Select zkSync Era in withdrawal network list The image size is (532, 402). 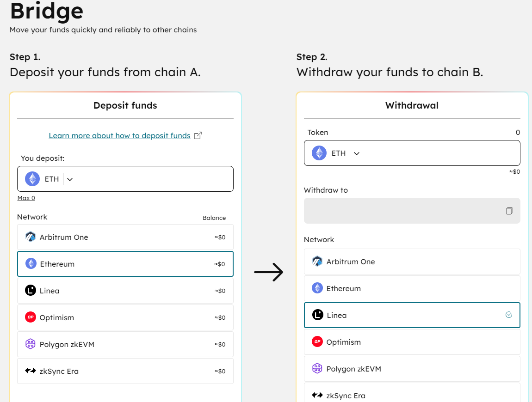click(412, 394)
